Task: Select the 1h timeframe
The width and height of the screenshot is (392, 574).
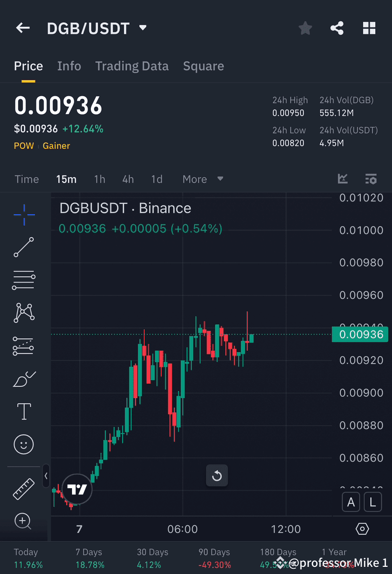Action: pyautogui.click(x=99, y=179)
